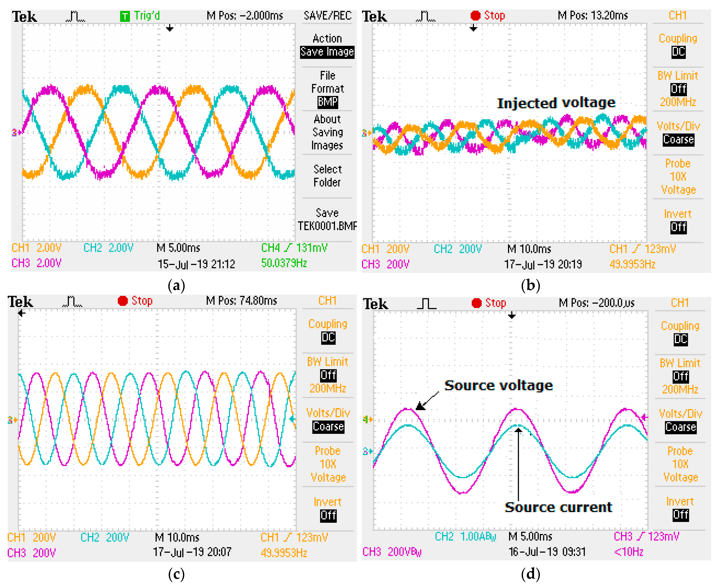
Task: Click the green Trig'd status icon
Action: (x=125, y=16)
